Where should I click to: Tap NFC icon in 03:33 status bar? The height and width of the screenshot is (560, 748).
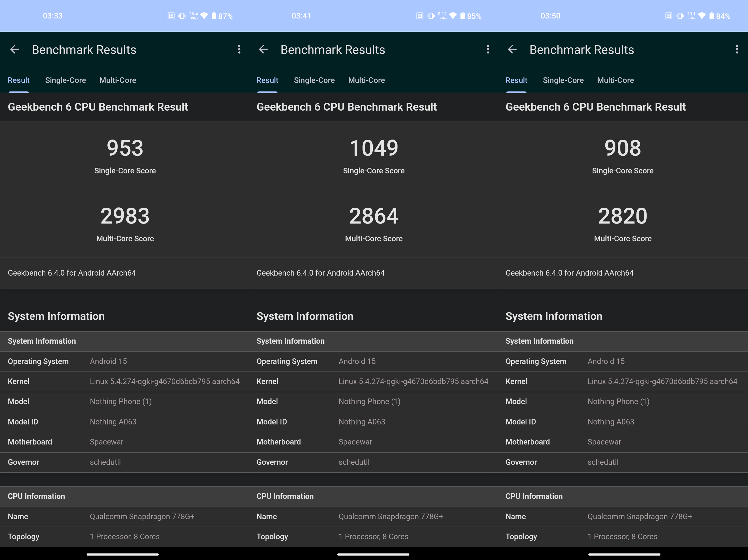coord(171,16)
